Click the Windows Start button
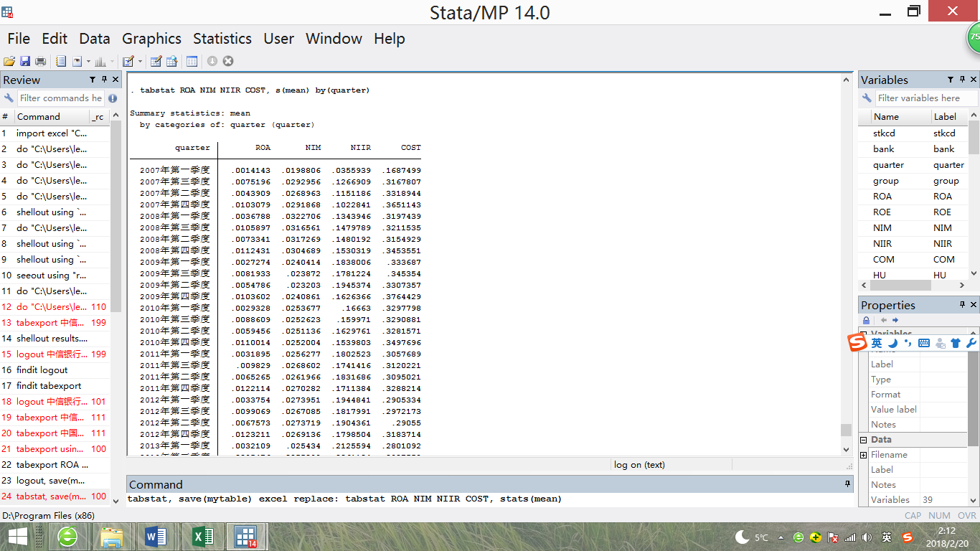 click(x=18, y=537)
